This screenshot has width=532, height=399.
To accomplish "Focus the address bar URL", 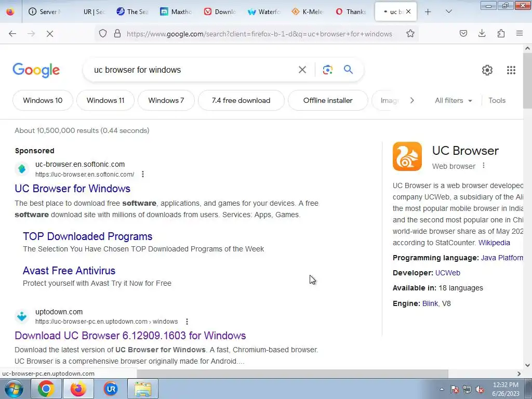I will click(x=260, y=34).
